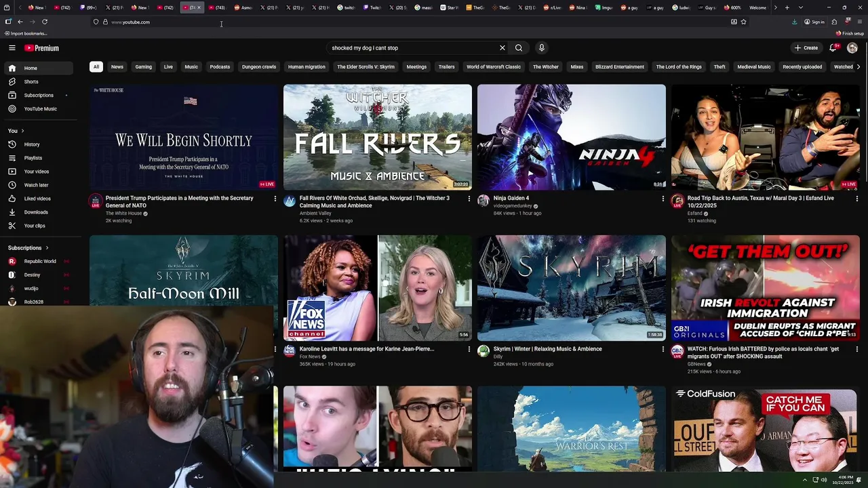
Task: Open Destiny subscription channel
Action: [39, 275]
